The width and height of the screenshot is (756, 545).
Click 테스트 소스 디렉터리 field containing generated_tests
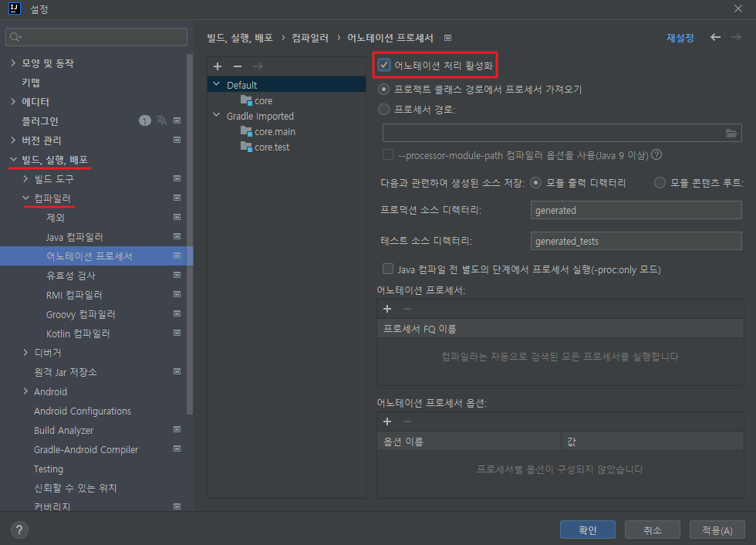click(636, 241)
